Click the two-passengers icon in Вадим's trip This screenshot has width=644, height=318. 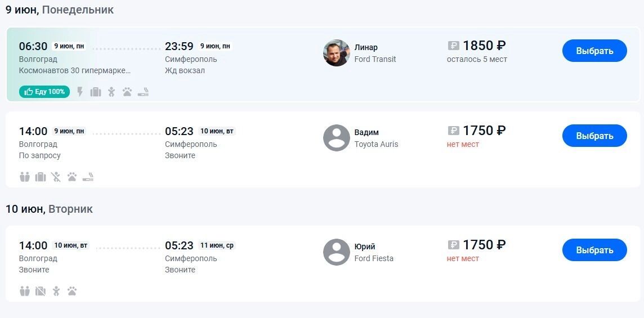[x=25, y=177]
